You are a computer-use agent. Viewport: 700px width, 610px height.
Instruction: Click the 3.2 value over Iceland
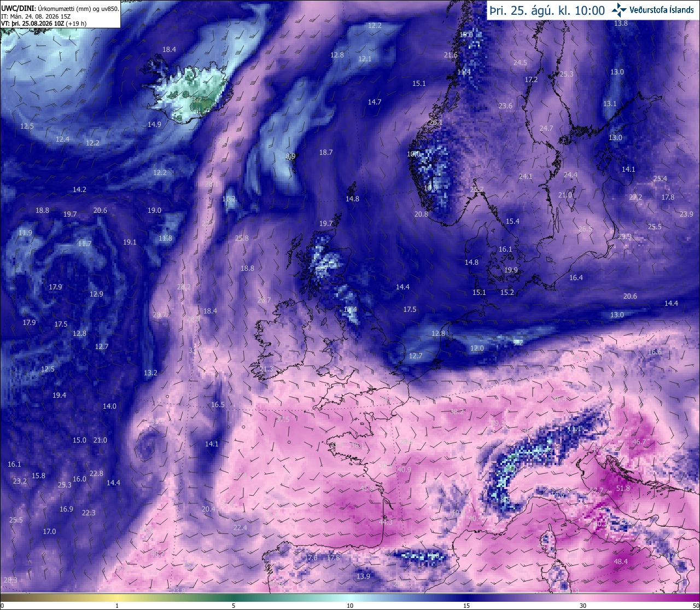197,100
